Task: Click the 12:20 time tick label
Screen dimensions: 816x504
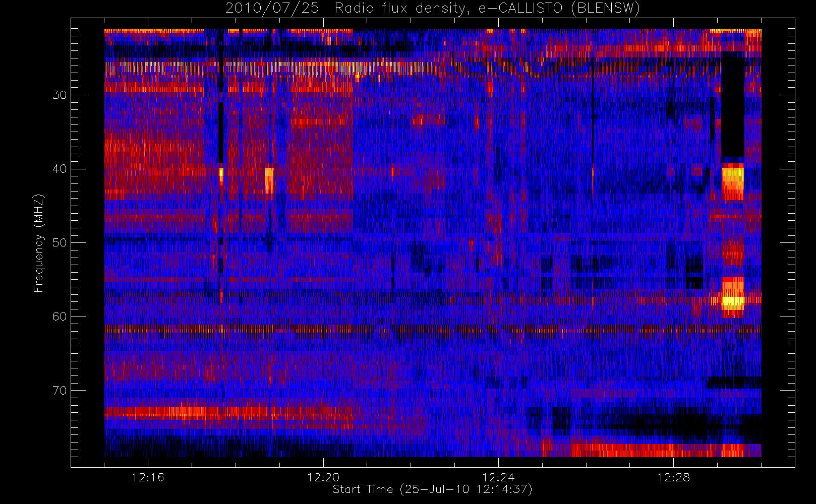Action: coord(323,477)
